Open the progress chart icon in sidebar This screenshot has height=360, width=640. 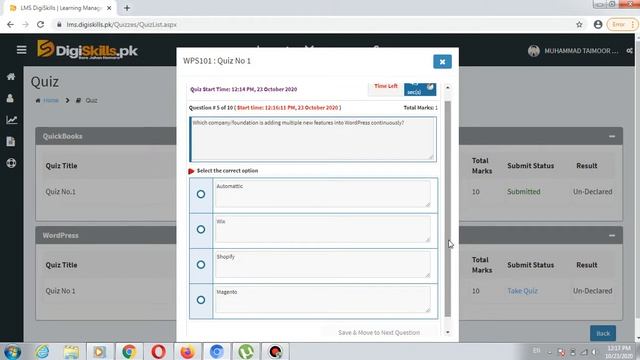click(11, 120)
